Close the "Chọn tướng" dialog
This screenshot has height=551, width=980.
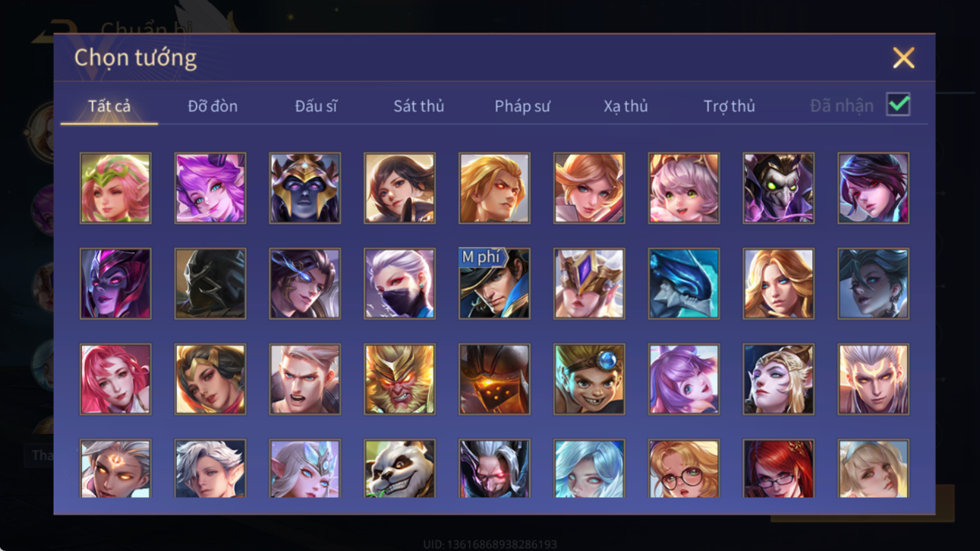pyautogui.click(x=903, y=58)
